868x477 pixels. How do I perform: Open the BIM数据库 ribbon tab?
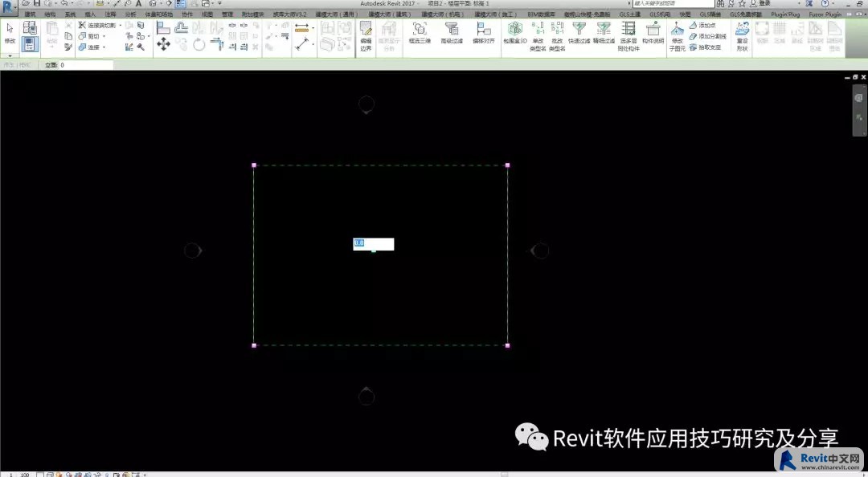[541, 14]
